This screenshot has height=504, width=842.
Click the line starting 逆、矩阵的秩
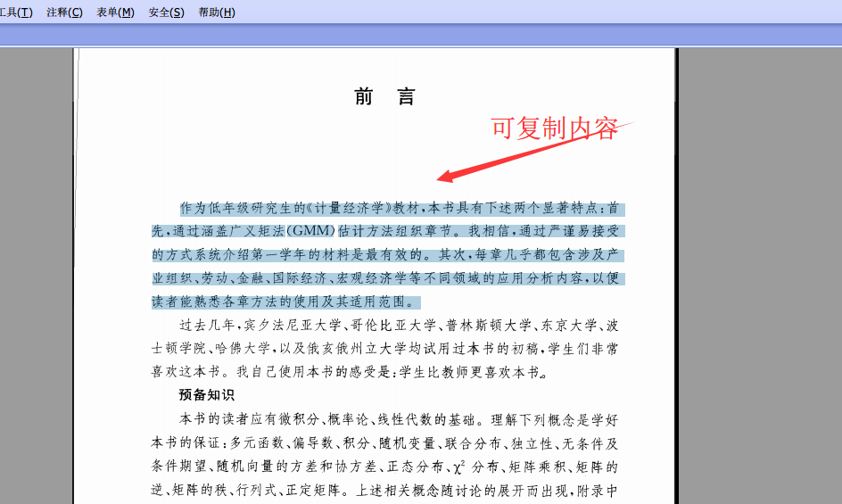[x=385, y=491]
